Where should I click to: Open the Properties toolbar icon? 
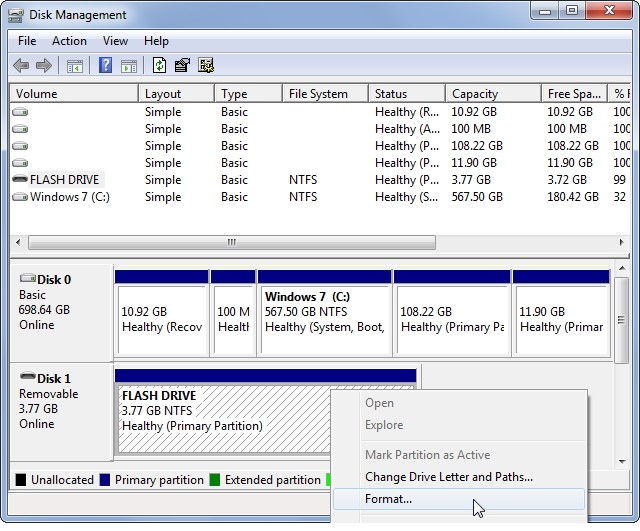tap(182, 65)
